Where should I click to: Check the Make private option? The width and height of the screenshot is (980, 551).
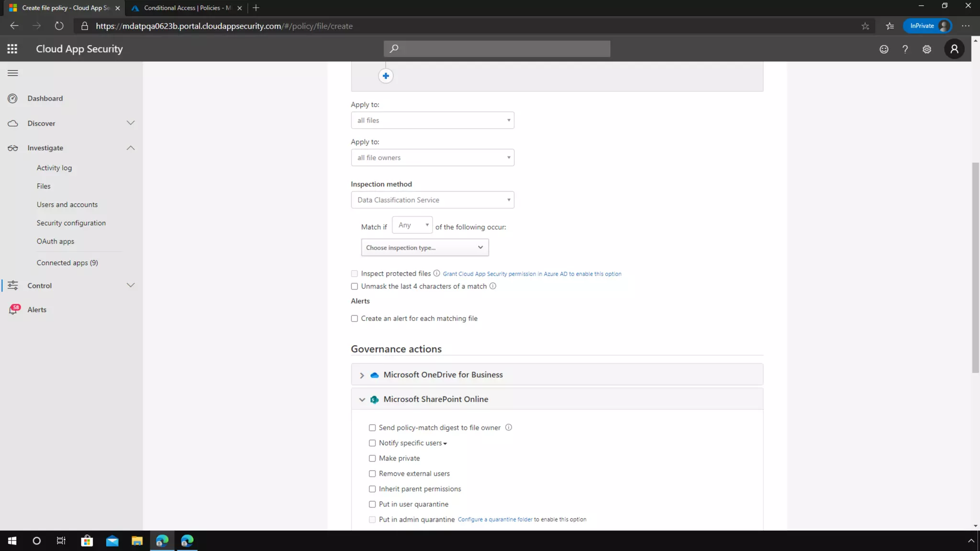tap(372, 458)
